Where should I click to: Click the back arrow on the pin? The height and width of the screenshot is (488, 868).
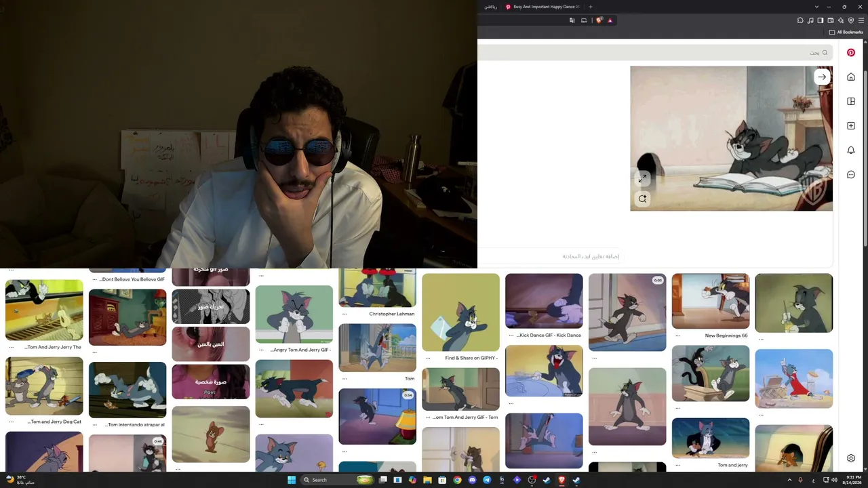click(822, 77)
